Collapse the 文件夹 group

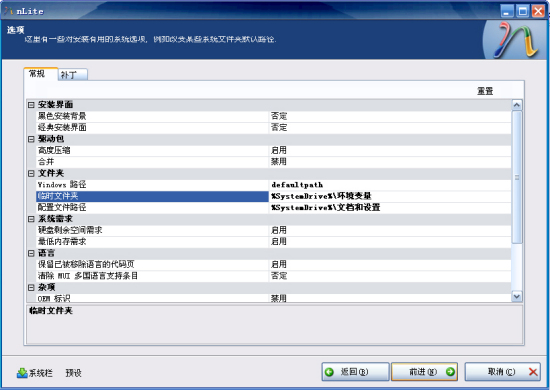pyautogui.click(x=31, y=173)
